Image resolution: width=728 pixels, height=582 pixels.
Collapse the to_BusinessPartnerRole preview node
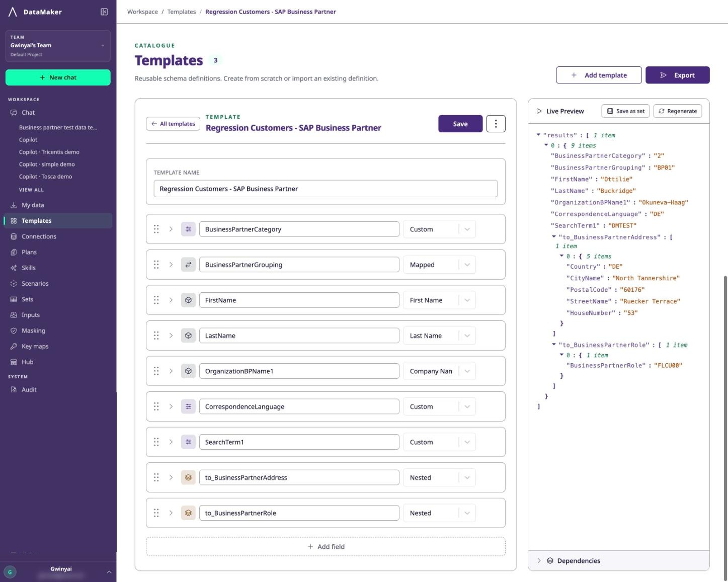pos(554,345)
